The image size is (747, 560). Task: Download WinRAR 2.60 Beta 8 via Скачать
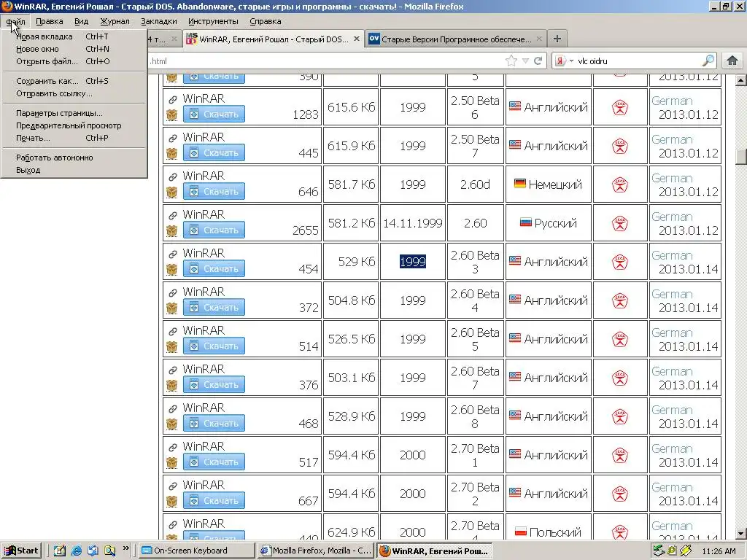(214, 424)
